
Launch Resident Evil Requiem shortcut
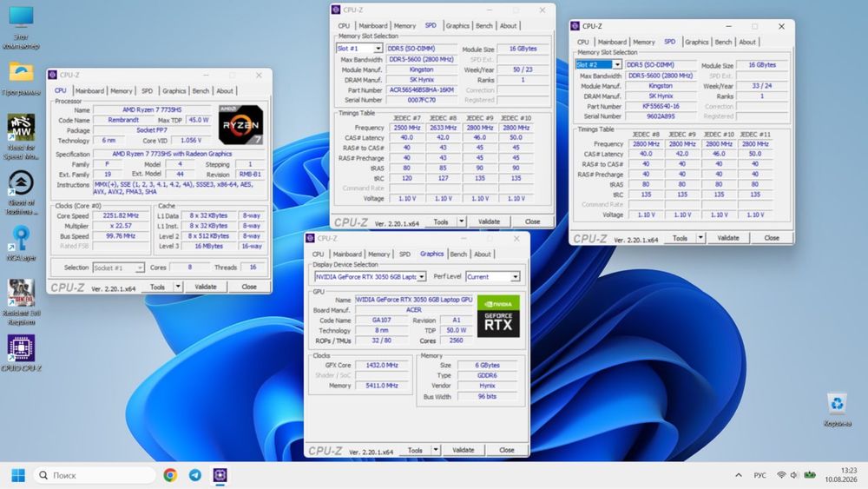pyautogui.click(x=21, y=301)
